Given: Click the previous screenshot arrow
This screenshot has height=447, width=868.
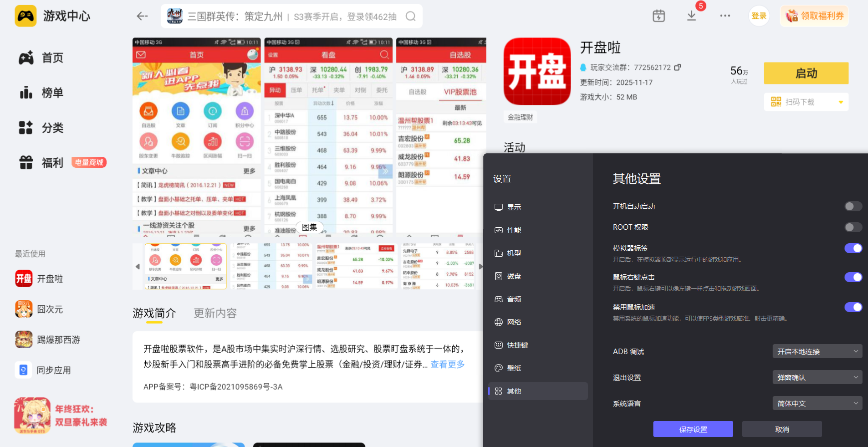Looking at the screenshot, I should pos(138,267).
